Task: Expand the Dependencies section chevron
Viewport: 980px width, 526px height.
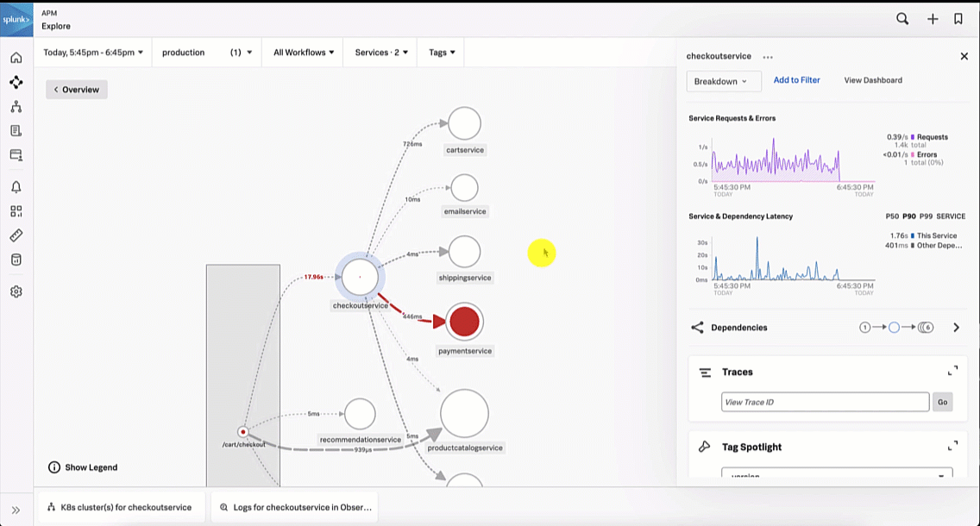Action: click(x=956, y=328)
